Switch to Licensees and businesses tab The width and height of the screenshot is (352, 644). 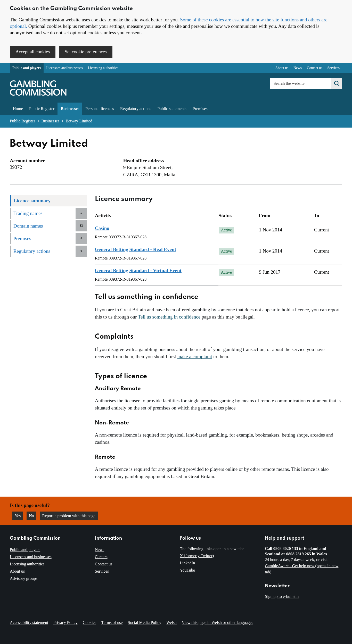(x=64, y=68)
